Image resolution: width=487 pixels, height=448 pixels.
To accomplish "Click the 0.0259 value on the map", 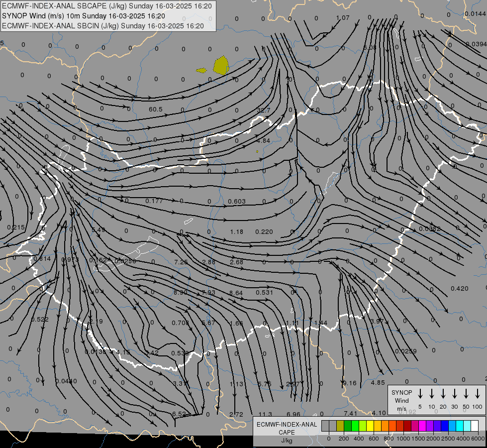I will pyautogui.click(x=405, y=351).
